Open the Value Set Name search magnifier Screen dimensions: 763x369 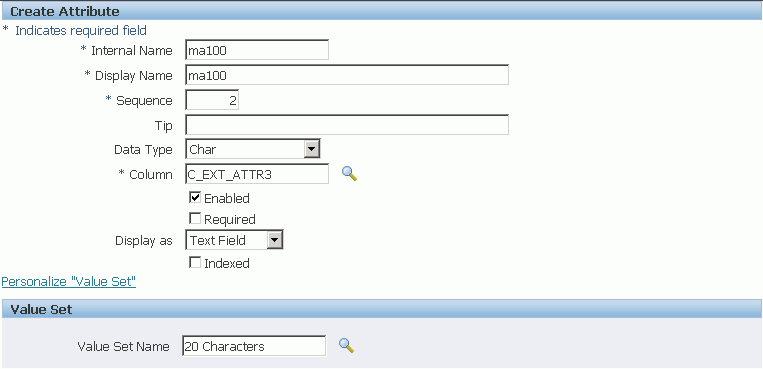click(x=346, y=346)
